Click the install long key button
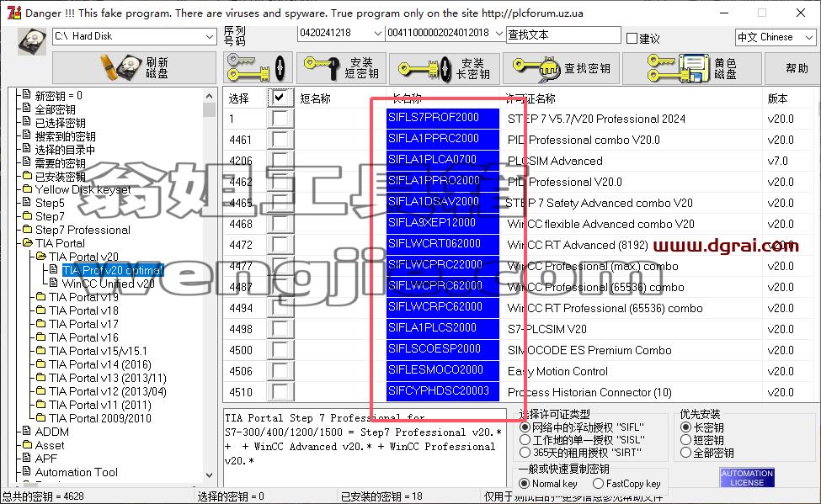This screenshot has width=821, height=504. tap(445, 68)
